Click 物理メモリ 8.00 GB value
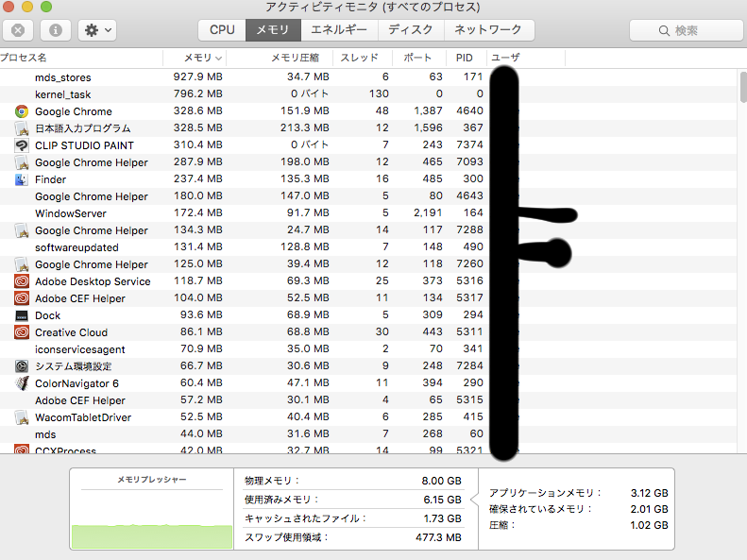Image resolution: width=747 pixels, height=560 pixels. 441,481
